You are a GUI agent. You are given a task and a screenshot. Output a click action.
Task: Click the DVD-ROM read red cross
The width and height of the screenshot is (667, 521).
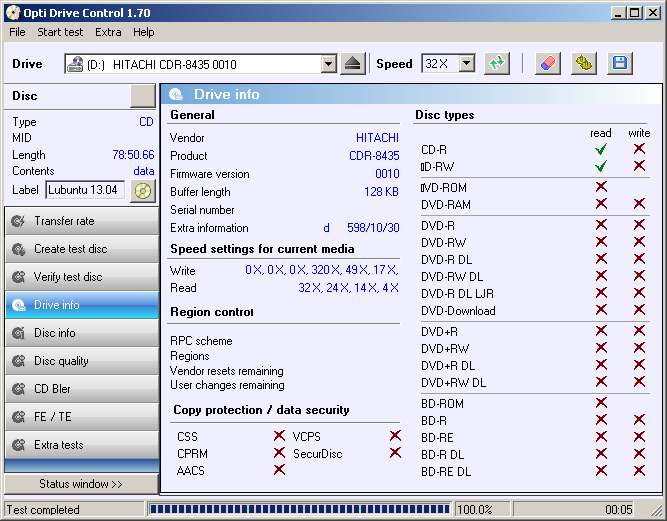pyautogui.click(x=601, y=186)
